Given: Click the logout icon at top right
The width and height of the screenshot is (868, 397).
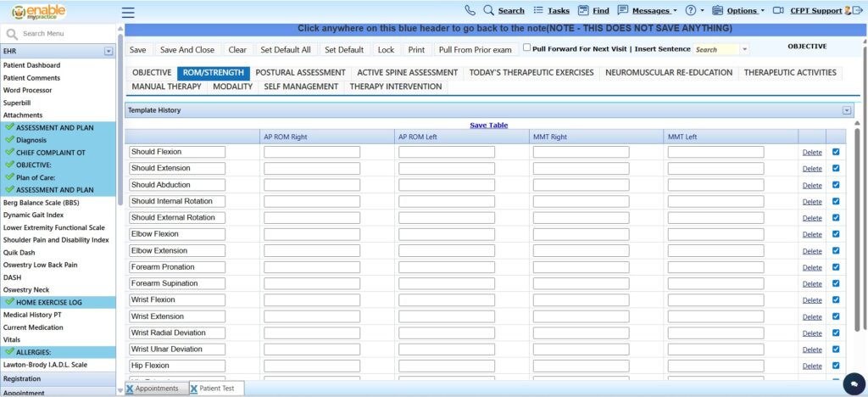Looking at the screenshot, I should [x=860, y=10].
